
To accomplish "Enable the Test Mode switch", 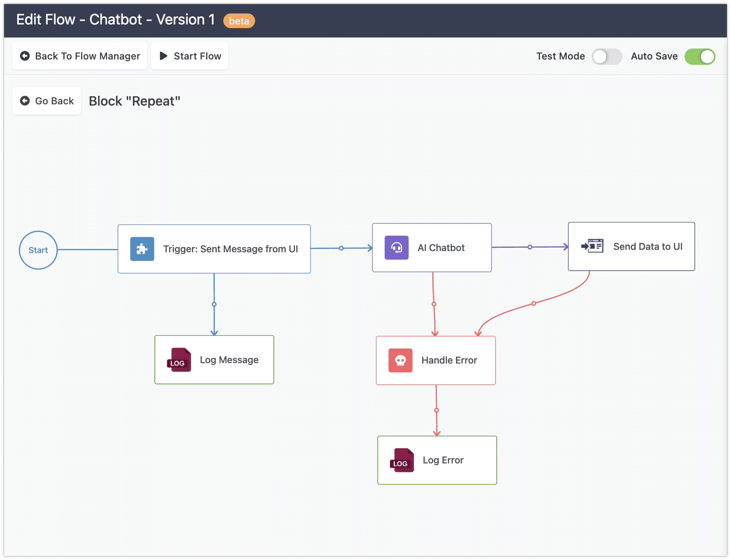I will [606, 57].
